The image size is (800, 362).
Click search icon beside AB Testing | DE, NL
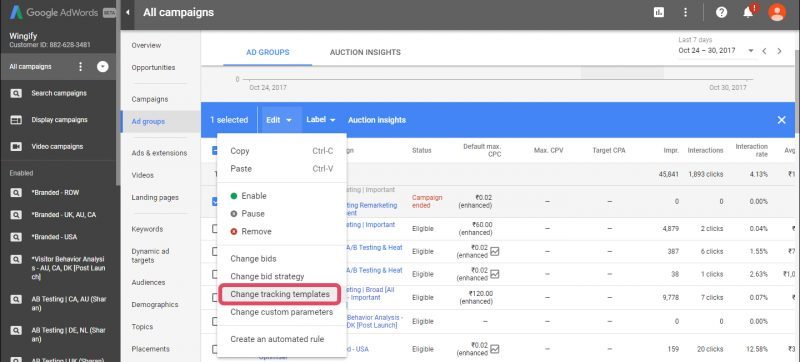pos(16,330)
